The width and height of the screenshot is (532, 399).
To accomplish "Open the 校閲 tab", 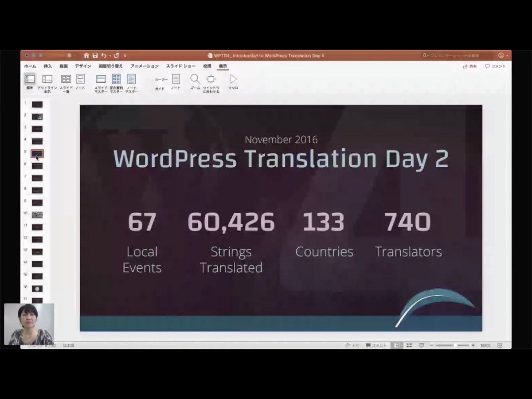I will pyautogui.click(x=207, y=66).
